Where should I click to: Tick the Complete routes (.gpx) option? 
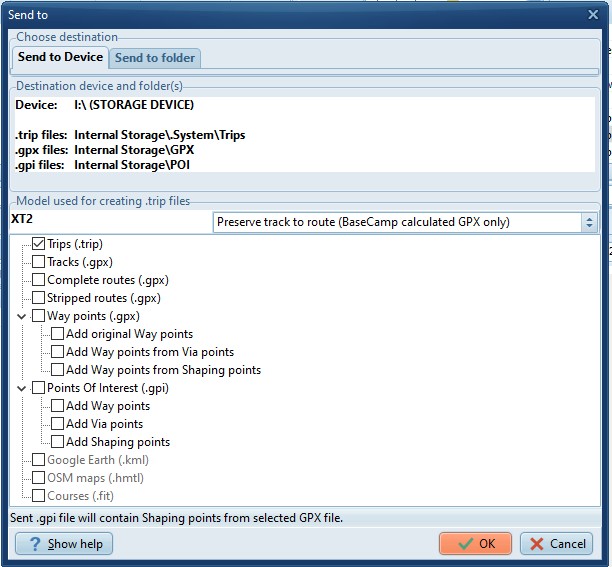pos(39,280)
